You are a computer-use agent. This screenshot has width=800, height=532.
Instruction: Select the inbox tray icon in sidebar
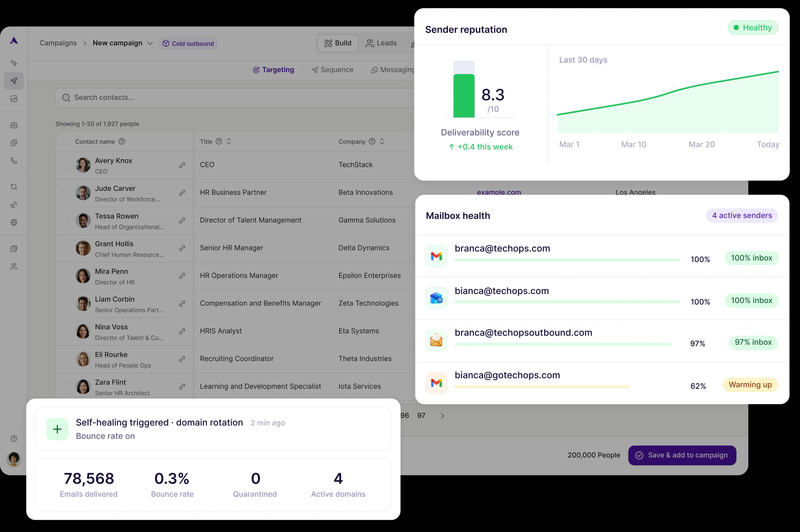pyautogui.click(x=14, y=125)
